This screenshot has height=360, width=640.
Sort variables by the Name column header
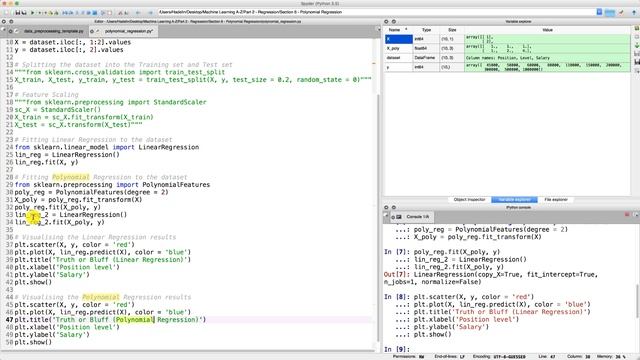(398, 30)
